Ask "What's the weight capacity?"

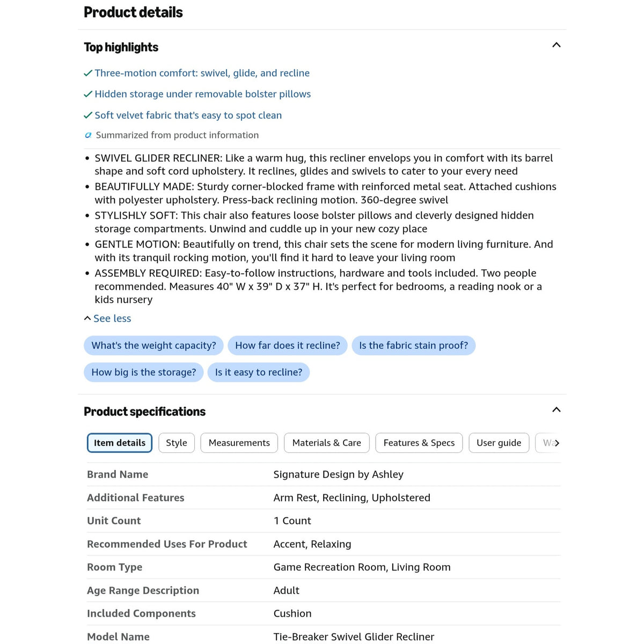tap(153, 346)
